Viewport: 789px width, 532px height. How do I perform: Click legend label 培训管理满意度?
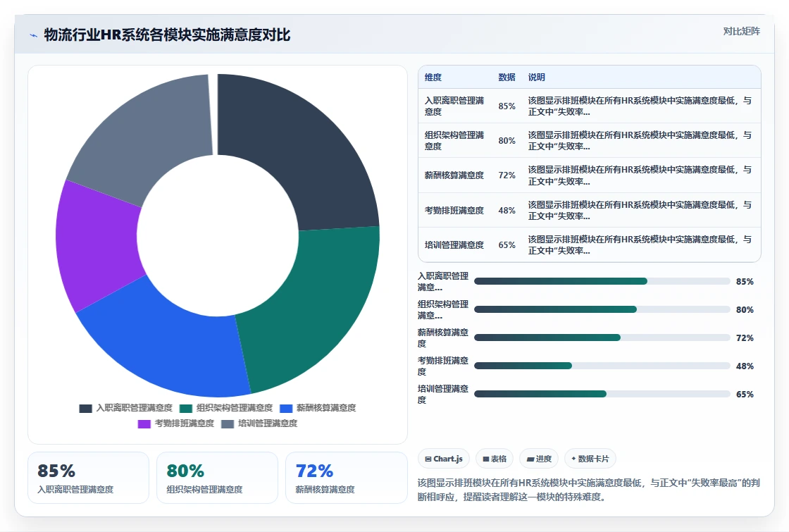[268, 423]
